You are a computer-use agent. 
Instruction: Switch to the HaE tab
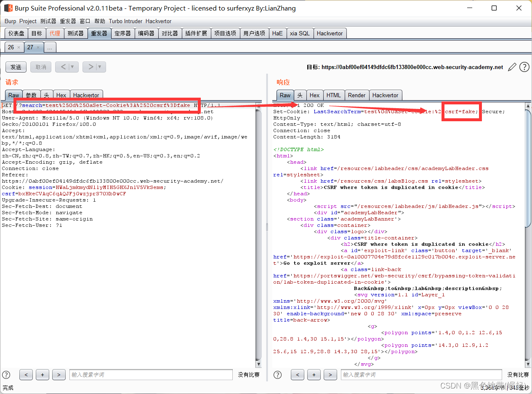click(277, 33)
